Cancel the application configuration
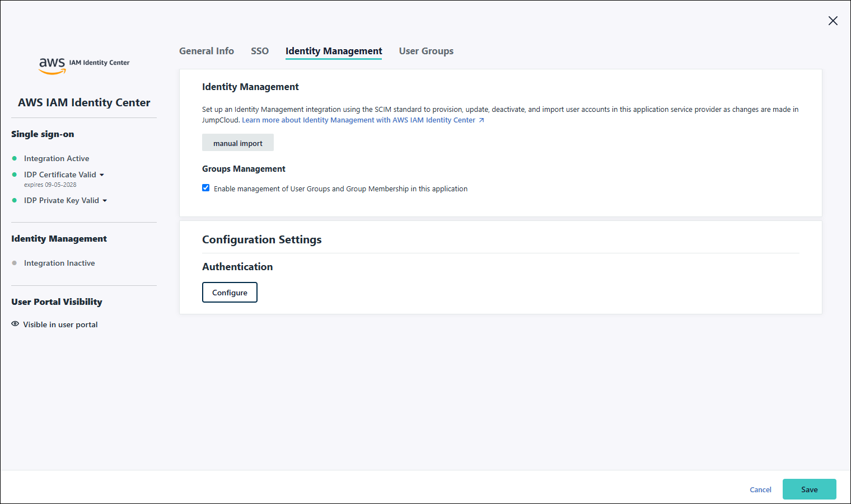851x504 pixels. pos(760,490)
